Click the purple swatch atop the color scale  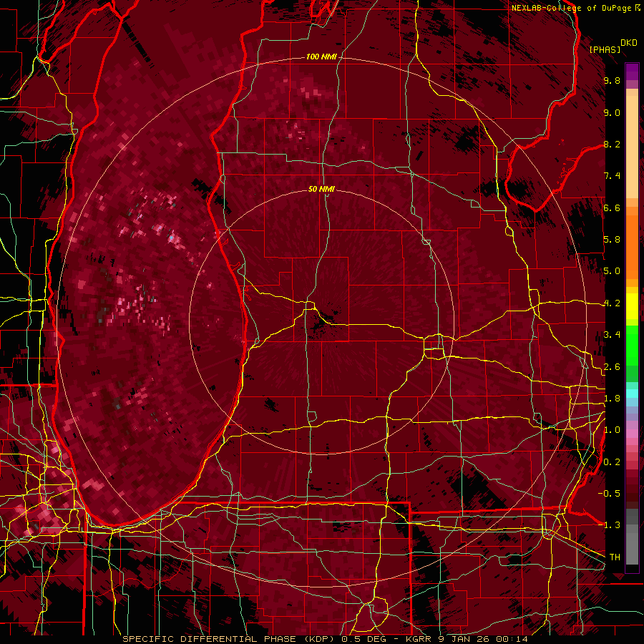pos(632,72)
